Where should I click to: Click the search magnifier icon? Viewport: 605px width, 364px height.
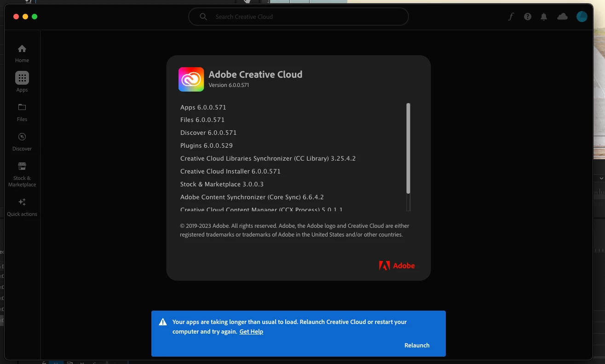(x=203, y=17)
